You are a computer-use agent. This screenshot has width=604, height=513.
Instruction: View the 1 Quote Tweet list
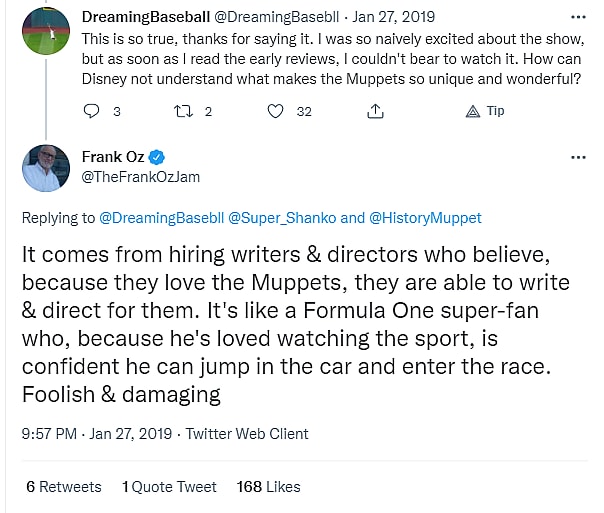pos(169,486)
